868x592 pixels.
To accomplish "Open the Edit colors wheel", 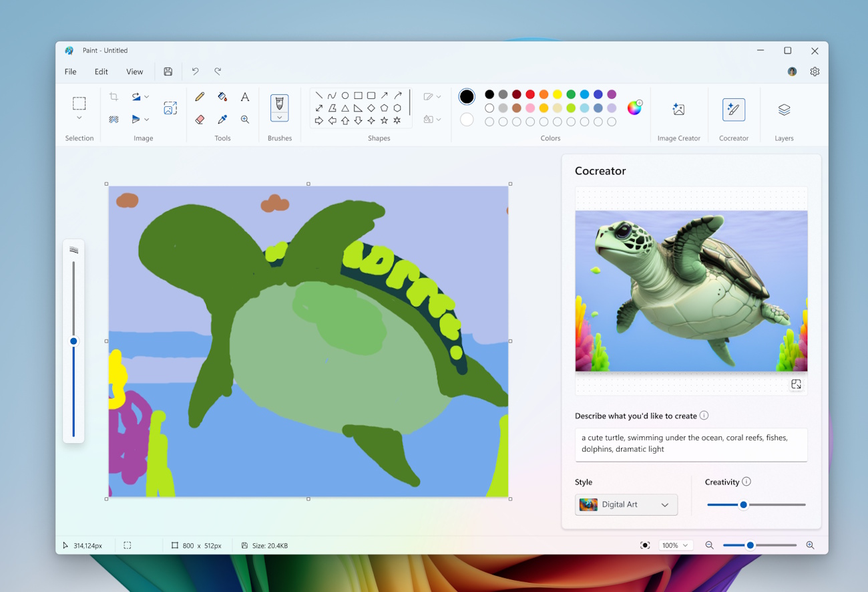I will [634, 108].
